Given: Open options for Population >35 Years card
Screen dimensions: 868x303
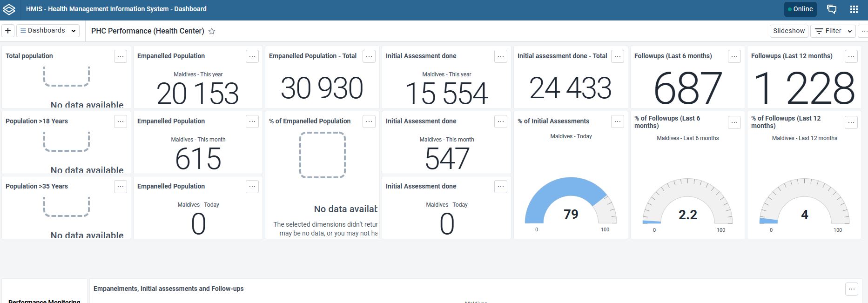Looking at the screenshot, I should [121, 187].
